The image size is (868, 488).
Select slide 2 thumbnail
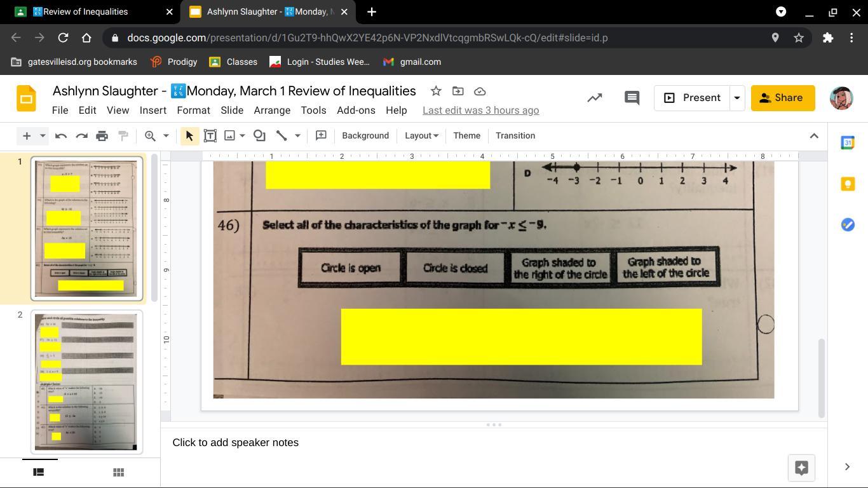(x=87, y=382)
